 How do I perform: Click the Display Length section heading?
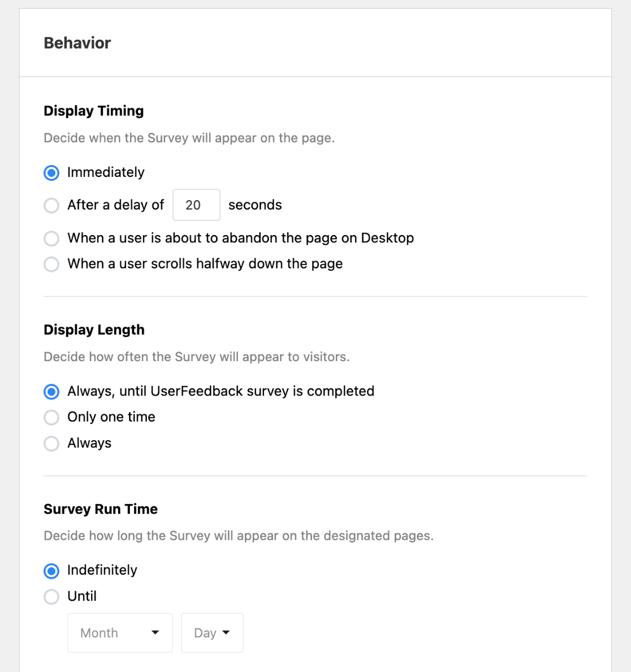click(x=94, y=330)
